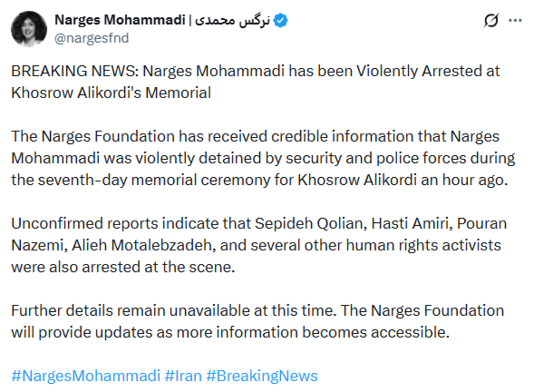Viewport: 534px width, 392px height.
Task: Click the blue verified checkmark badge
Action: pos(281,21)
